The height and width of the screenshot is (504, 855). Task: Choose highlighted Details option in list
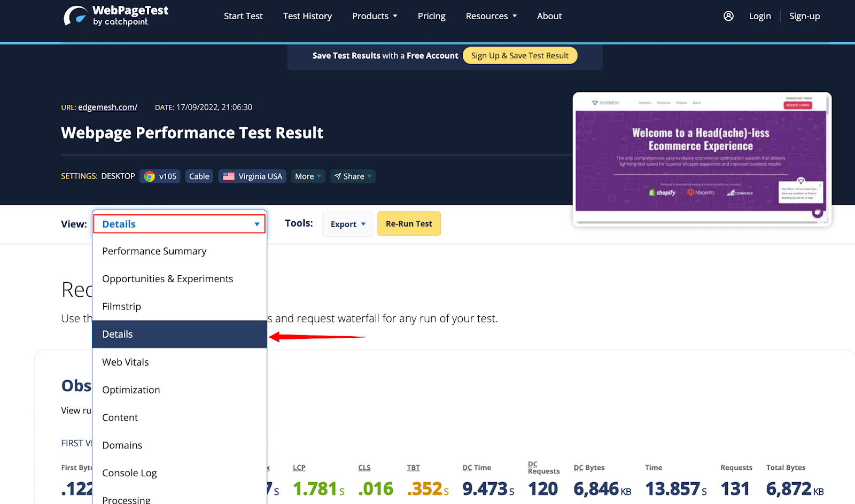click(180, 335)
